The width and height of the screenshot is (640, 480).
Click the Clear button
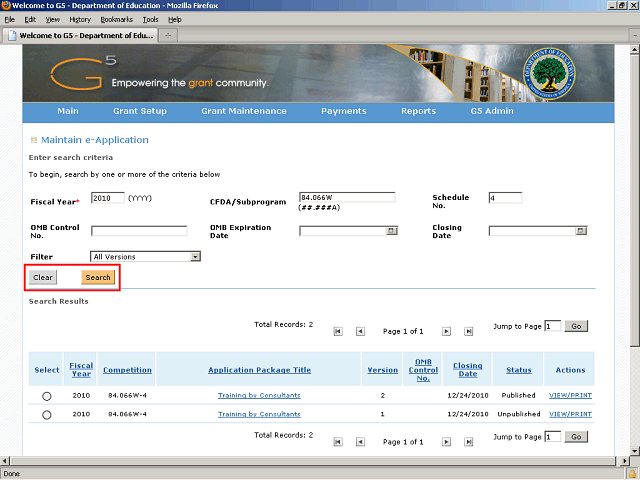tap(43, 278)
